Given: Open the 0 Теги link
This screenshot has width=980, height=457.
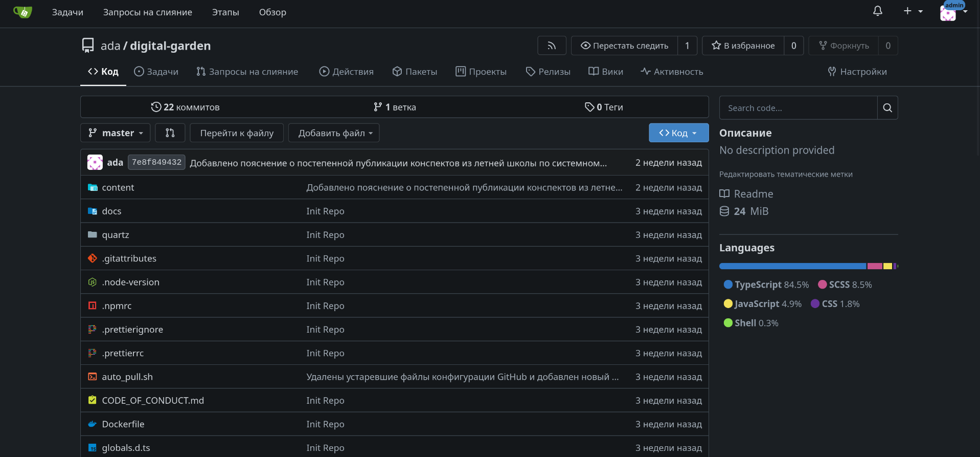Looking at the screenshot, I should (x=604, y=107).
